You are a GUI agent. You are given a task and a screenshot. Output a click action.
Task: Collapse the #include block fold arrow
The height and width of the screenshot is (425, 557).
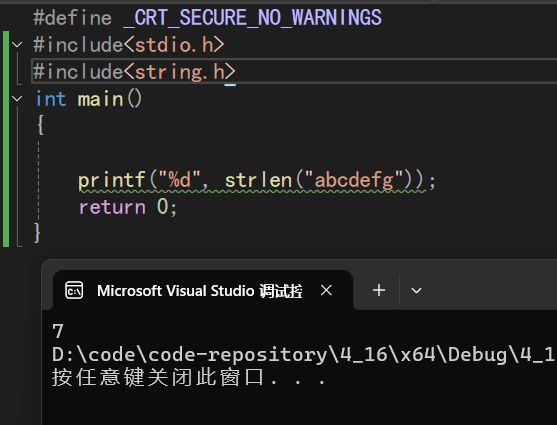click(x=17, y=45)
